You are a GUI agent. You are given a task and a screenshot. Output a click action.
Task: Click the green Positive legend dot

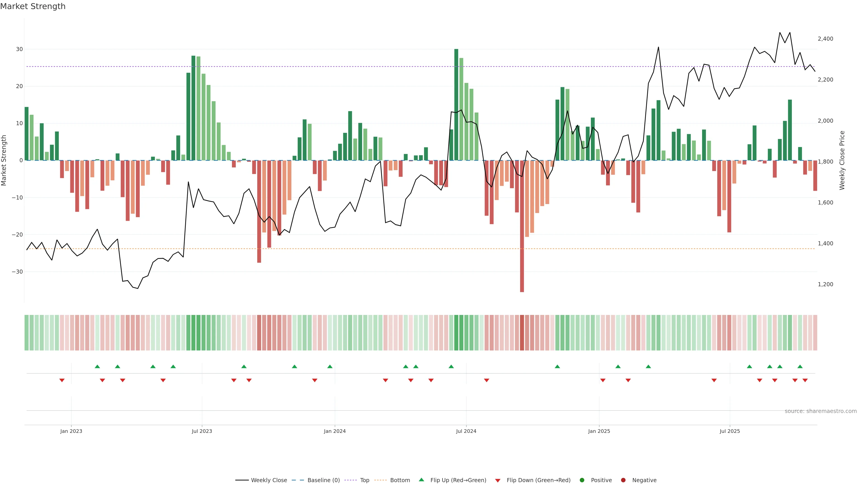(x=582, y=480)
